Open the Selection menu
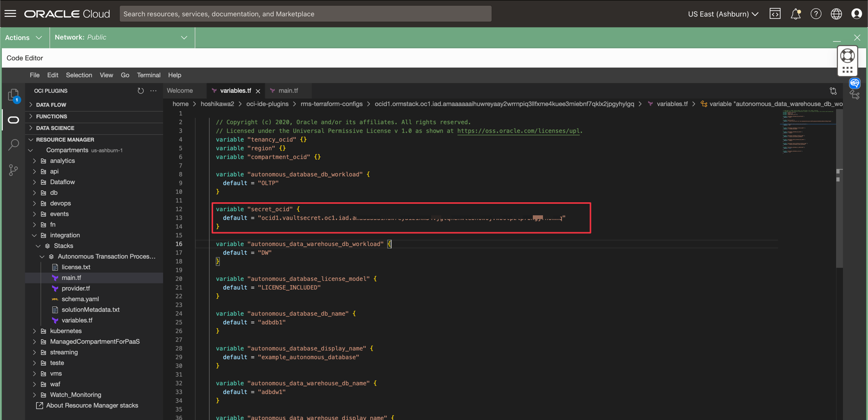Screen dimensions: 868x420 (79, 75)
